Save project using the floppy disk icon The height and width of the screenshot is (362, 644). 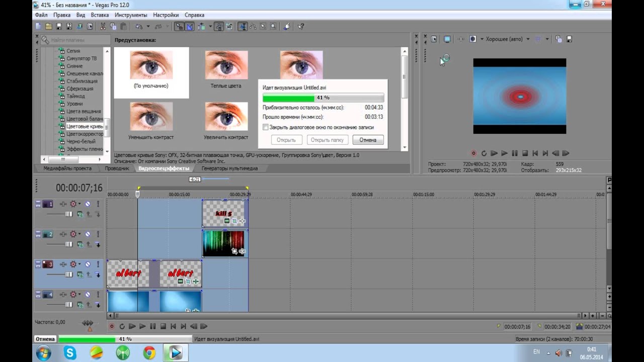tap(58, 26)
